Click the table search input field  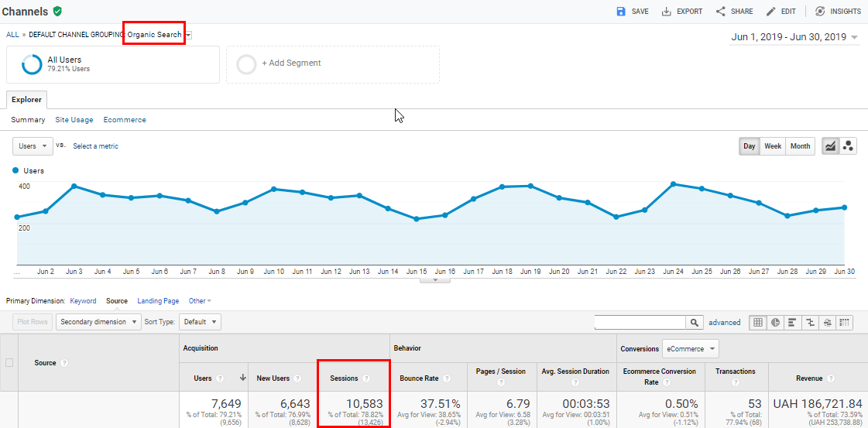(x=640, y=323)
